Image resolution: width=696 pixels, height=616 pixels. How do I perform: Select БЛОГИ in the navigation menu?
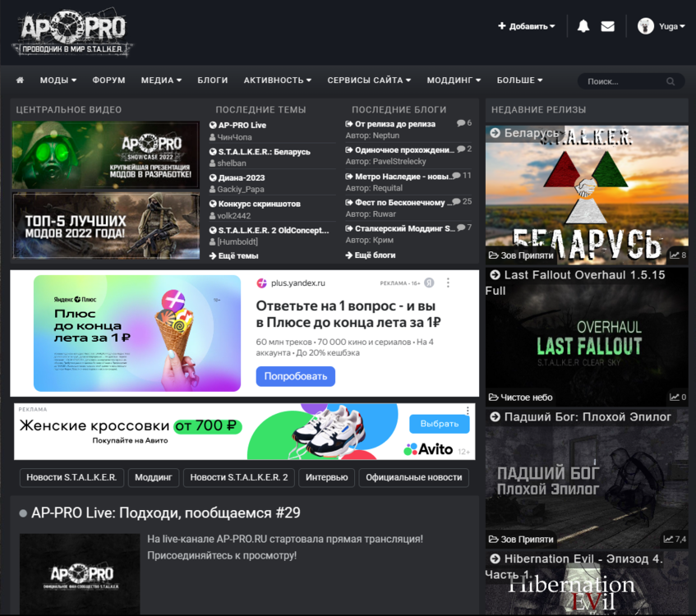(x=213, y=80)
